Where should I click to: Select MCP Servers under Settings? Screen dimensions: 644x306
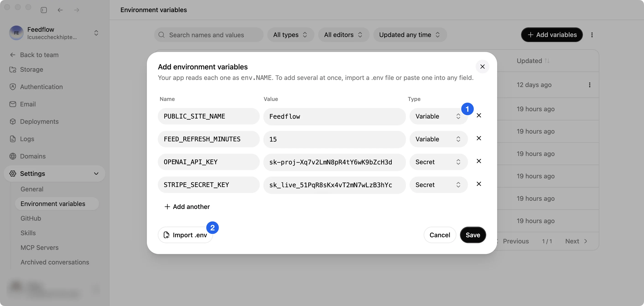point(39,248)
